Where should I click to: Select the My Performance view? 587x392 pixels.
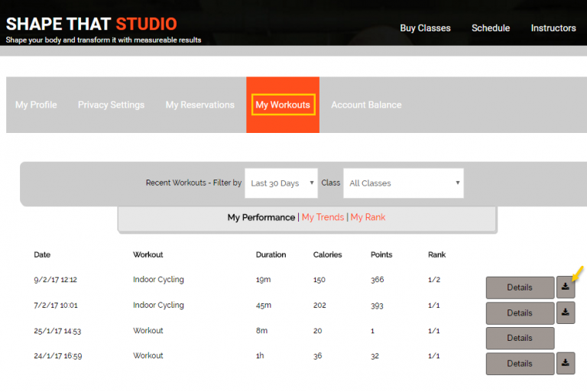[261, 217]
